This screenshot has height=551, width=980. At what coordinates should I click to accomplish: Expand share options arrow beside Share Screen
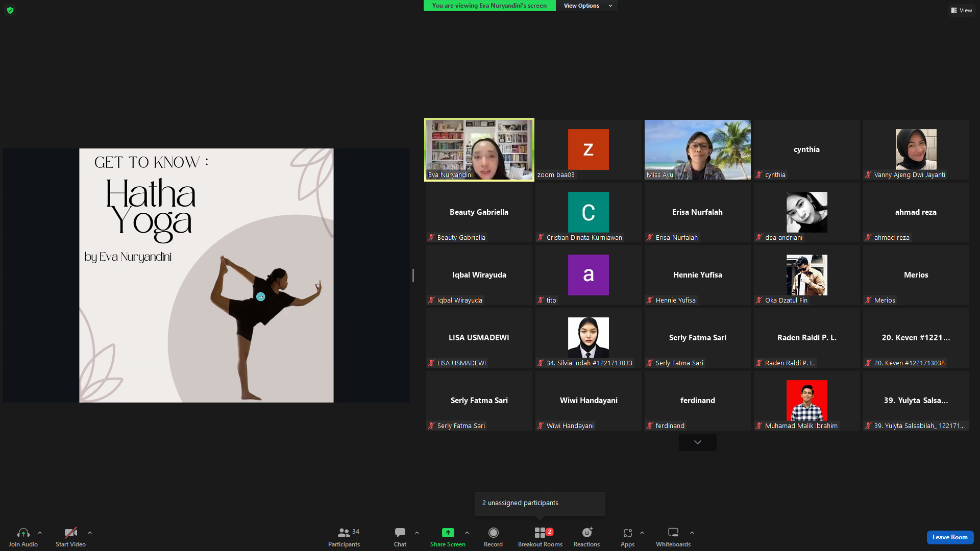click(467, 533)
